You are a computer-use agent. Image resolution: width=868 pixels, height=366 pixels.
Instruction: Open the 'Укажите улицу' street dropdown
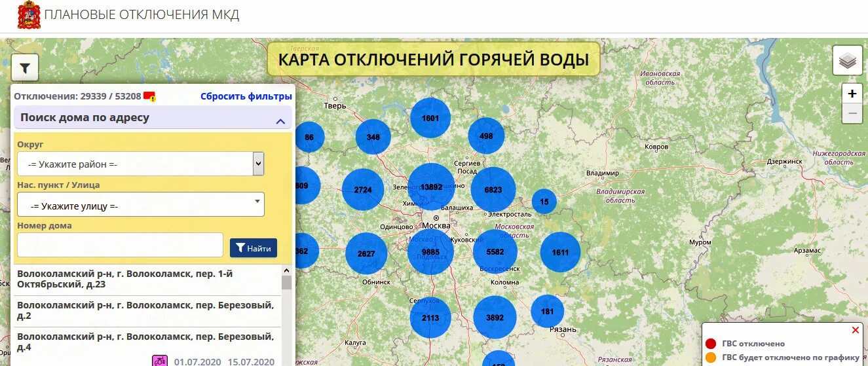point(141,204)
